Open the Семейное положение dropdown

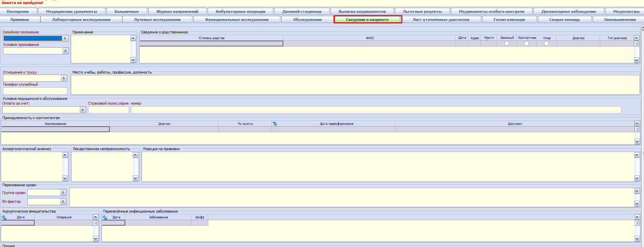pos(65,38)
